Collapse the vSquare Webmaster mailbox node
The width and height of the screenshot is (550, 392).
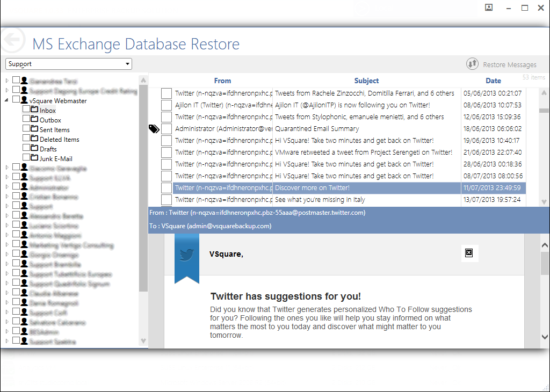(x=6, y=100)
